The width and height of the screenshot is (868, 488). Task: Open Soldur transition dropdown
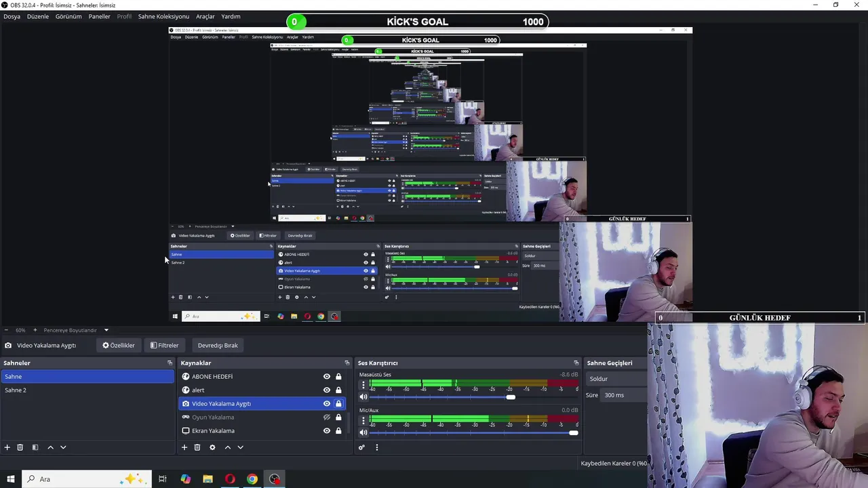point(616,379)
